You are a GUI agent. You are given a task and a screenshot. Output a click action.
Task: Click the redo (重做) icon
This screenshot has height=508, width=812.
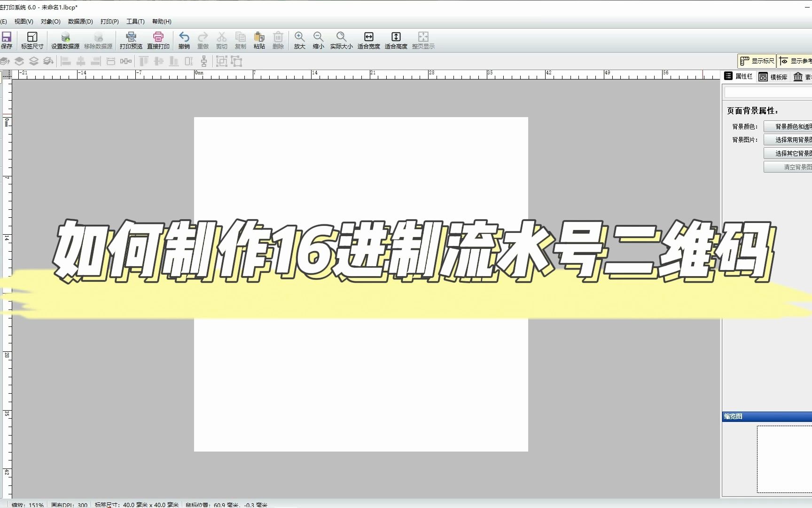[203, 40]
